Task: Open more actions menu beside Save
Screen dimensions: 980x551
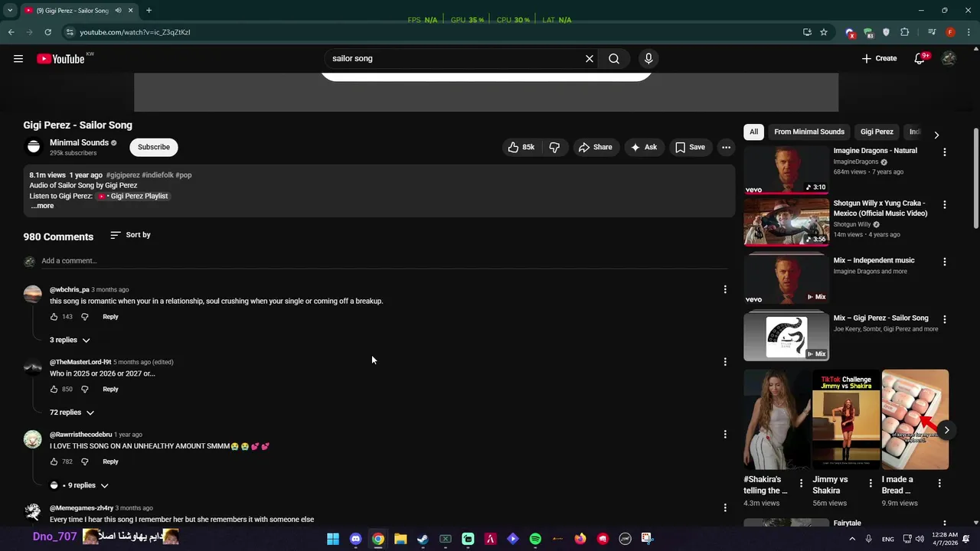Action: click(x=726, y=147)
